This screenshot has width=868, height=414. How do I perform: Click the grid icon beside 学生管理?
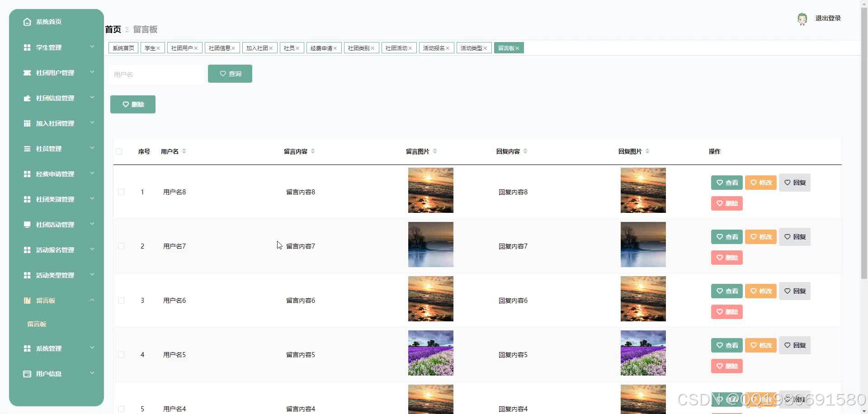point(27,47)
